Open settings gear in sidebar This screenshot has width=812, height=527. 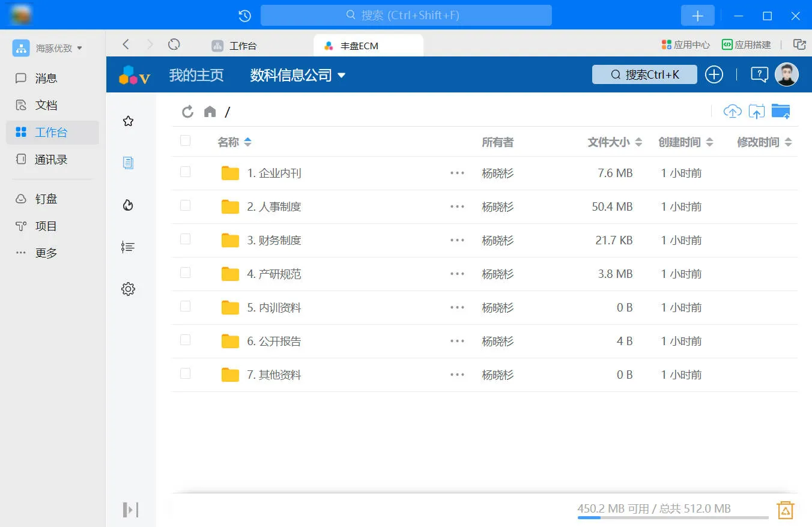[128, 289]
